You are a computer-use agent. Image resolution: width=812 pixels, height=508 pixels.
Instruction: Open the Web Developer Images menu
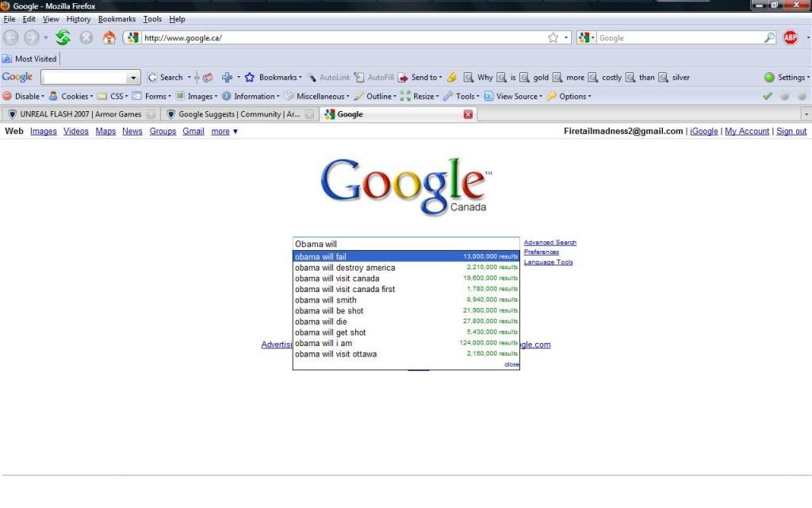tap(197, 96)
